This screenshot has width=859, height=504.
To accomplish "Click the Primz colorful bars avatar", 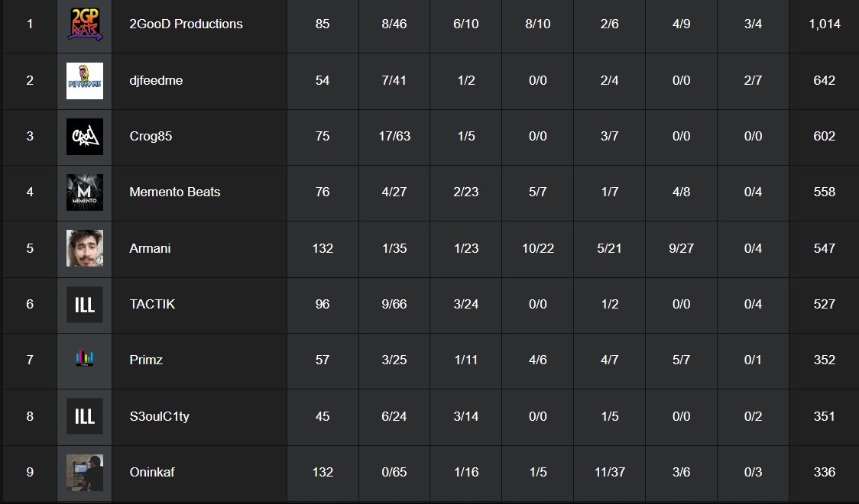I will point(84,360).
